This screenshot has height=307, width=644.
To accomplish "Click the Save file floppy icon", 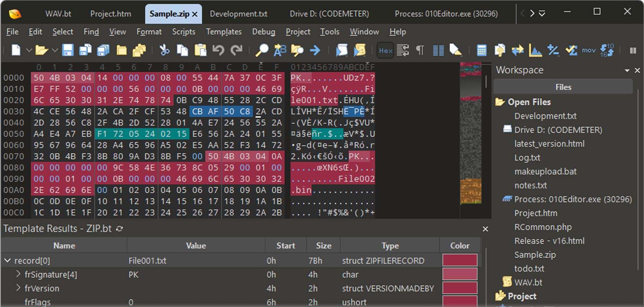I will click(68, 50).
